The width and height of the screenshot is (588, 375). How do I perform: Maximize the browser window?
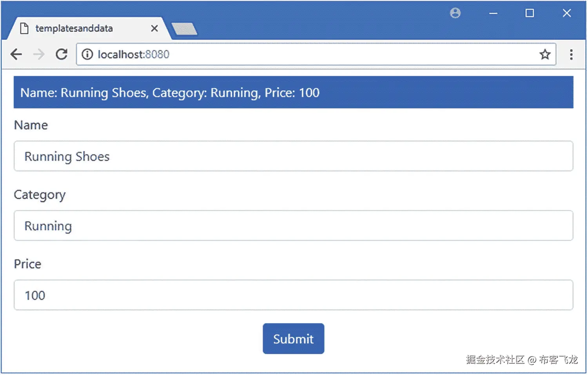tap(529, 13)
